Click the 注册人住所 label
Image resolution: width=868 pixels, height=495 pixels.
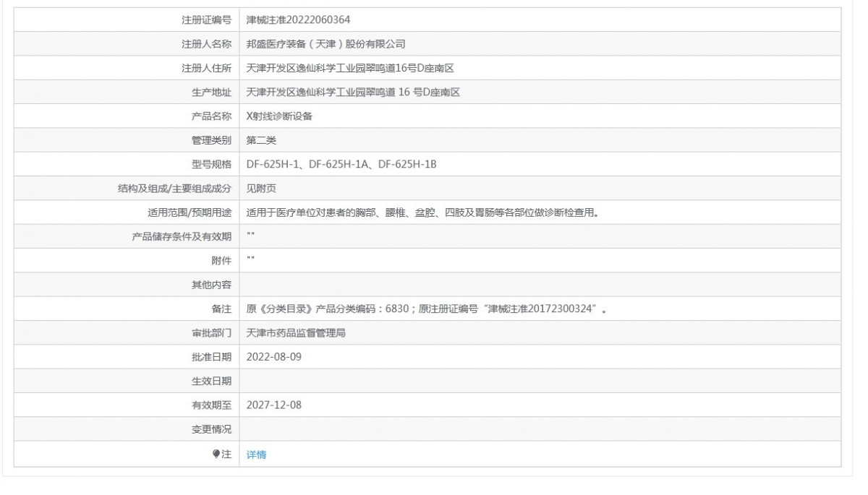click(206, 68)
